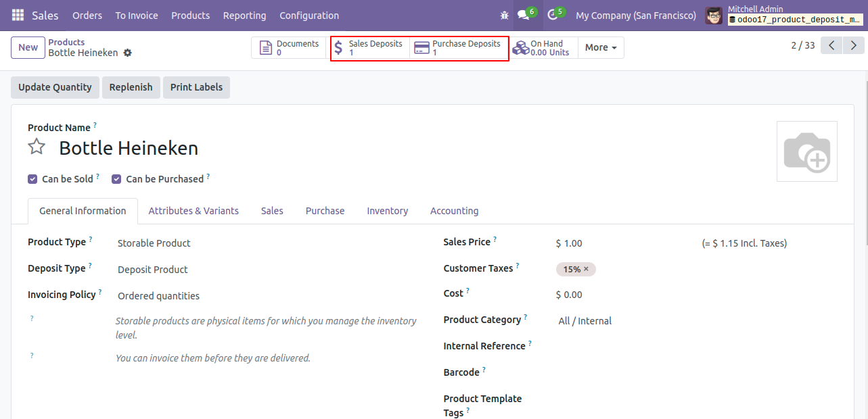Click the Sales Deposits dollar icon

[x=338, y=48]
